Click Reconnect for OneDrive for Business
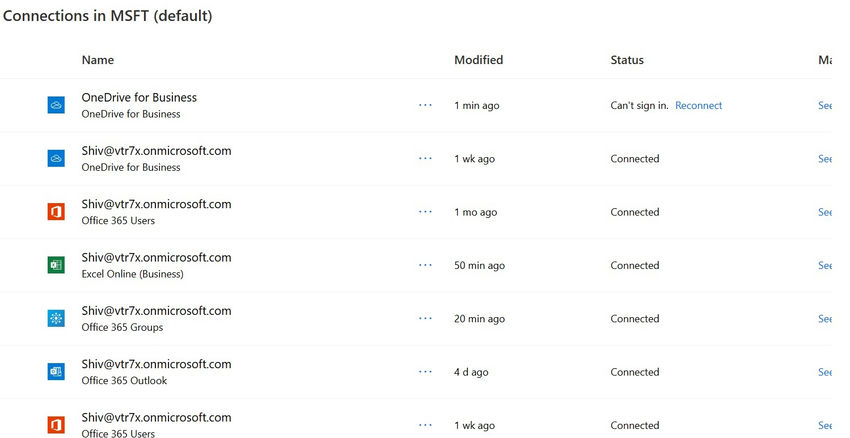The width and height of the screenshot is (850, 438). [699, 106]
